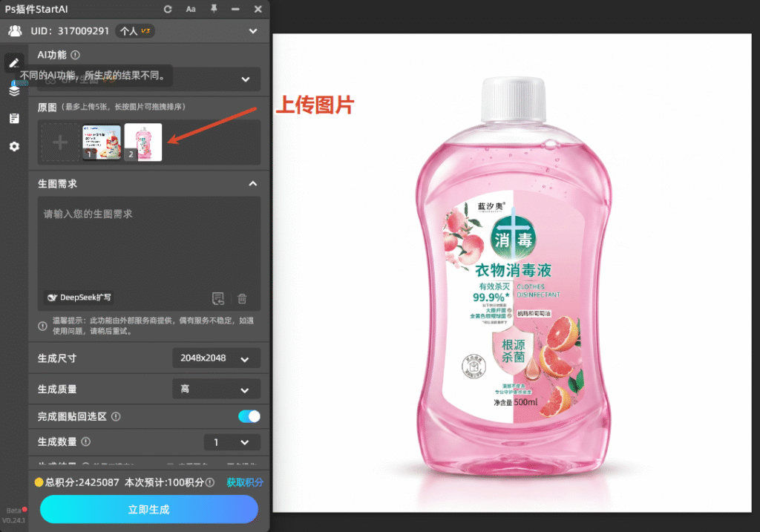
Task: Close the StartAI plugin panel
Action: pyautogui.click(x=258, y=9)
